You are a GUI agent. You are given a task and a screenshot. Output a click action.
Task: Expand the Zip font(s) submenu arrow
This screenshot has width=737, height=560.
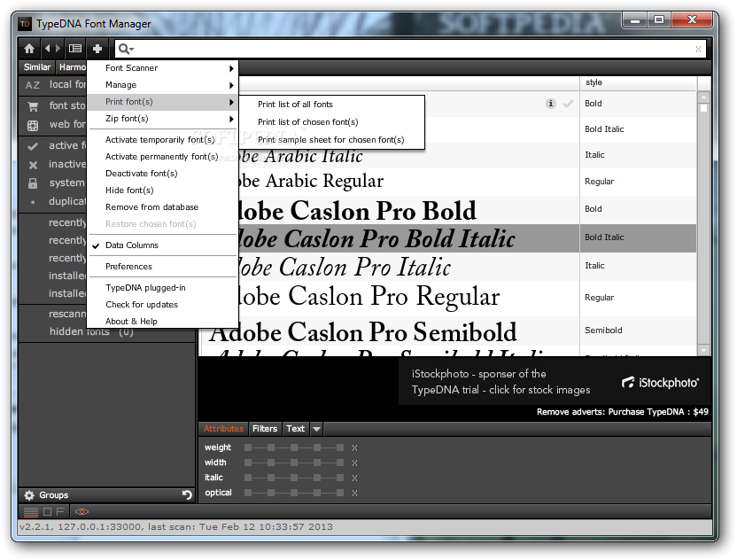click(x=231, y=119)
